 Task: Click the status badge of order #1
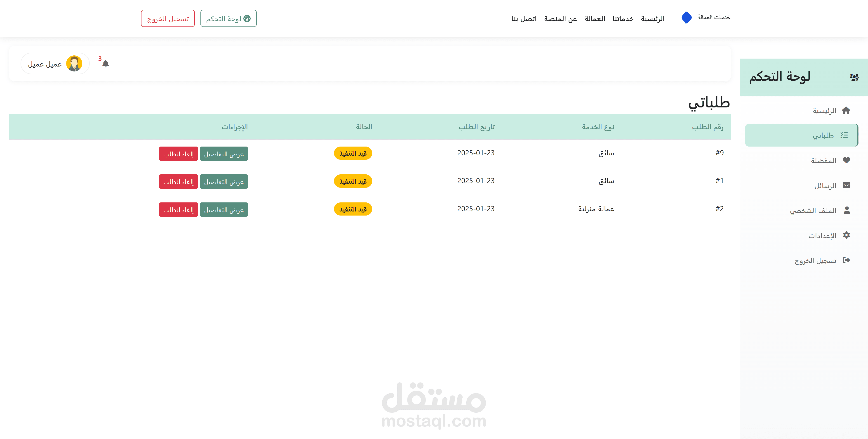coord(353,181)
